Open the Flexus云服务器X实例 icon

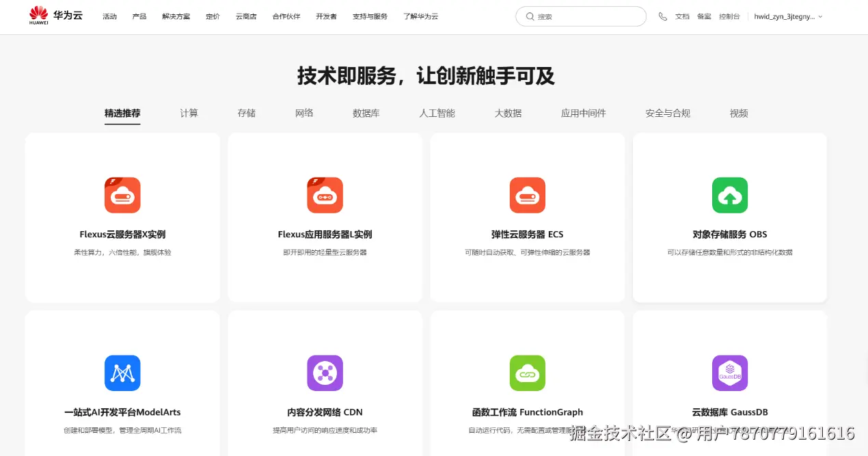(122, 195)
